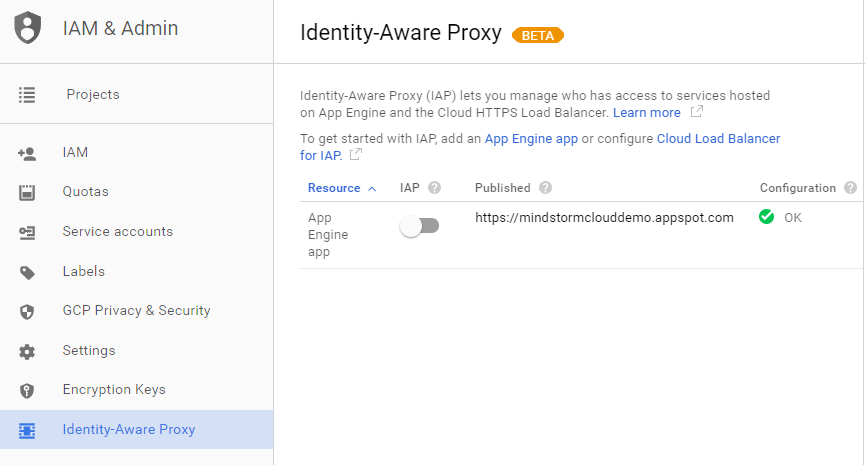865x465 pixels.
Task: Click the Settings gear icon
Action: (x=27, y=351)
